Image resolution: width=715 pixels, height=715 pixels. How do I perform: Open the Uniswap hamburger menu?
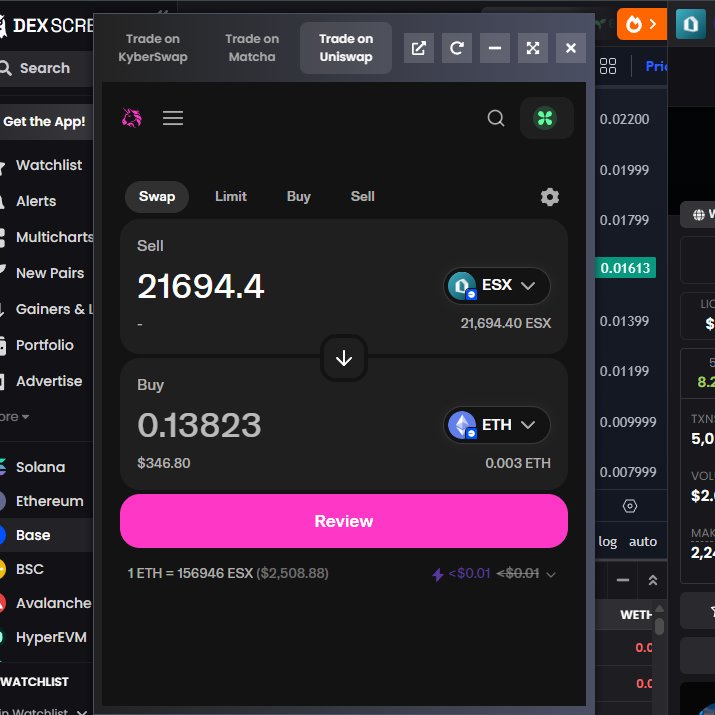[x=173, y=118]
